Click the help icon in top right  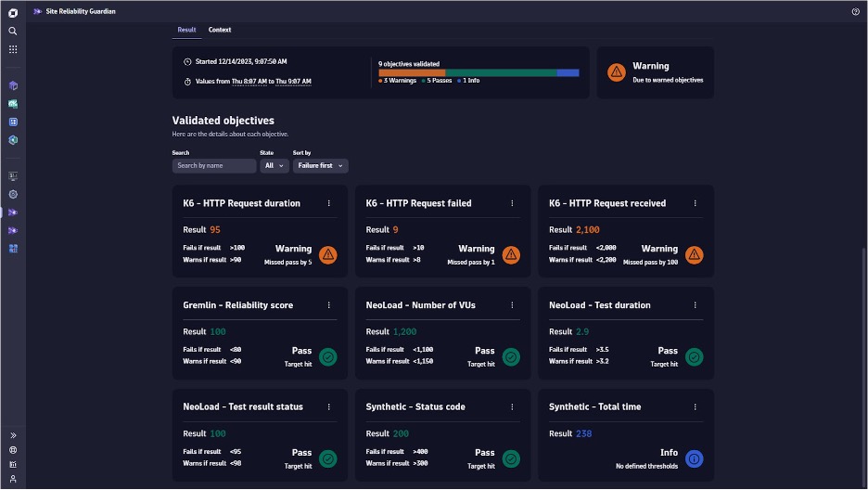click(x=855, y=12)
